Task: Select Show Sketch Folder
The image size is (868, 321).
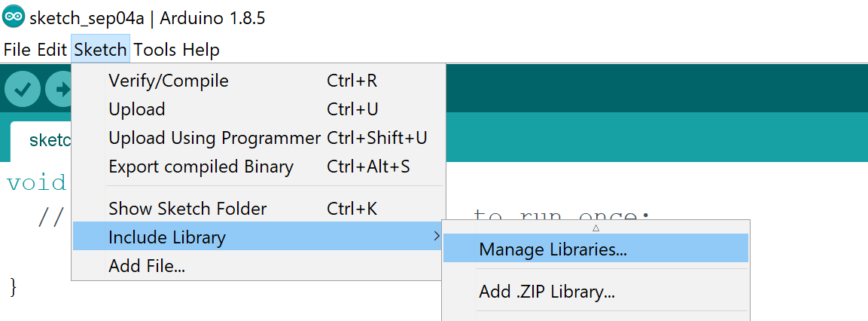Action: [258, 209]
